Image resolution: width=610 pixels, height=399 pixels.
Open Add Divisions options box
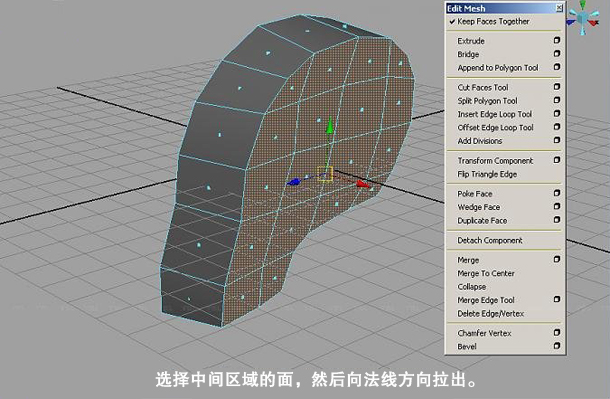pos(557,140)
